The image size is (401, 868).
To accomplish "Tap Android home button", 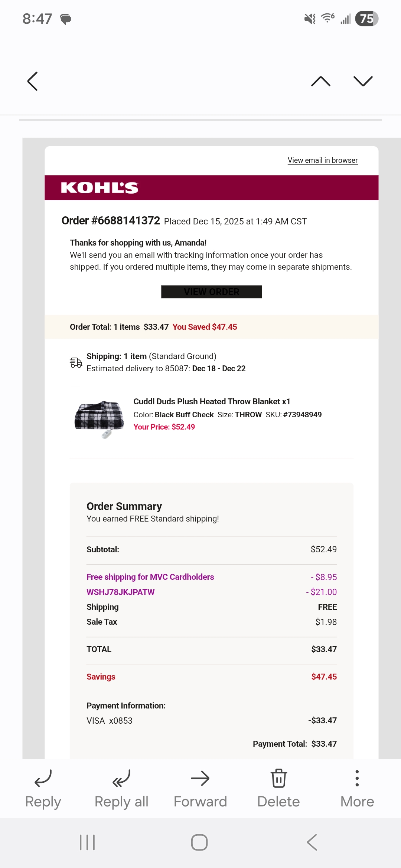I will (x=199, y=842).
